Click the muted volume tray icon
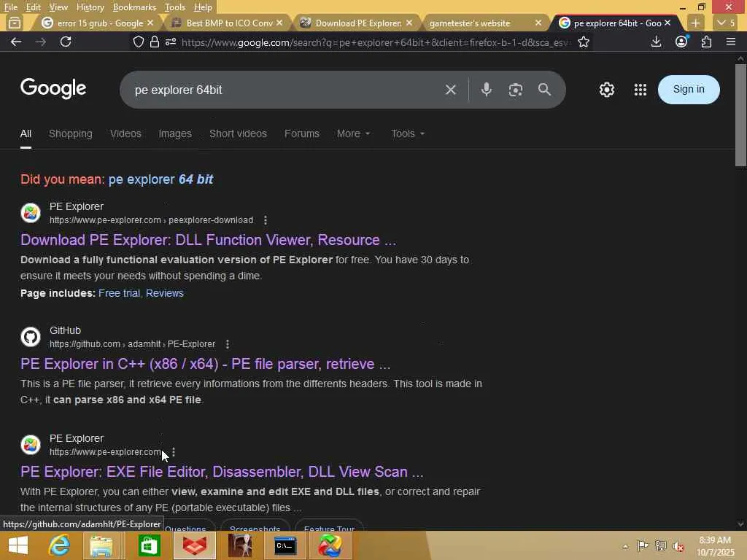This screenshot has height=560, width=747. [x=678, y=546]
